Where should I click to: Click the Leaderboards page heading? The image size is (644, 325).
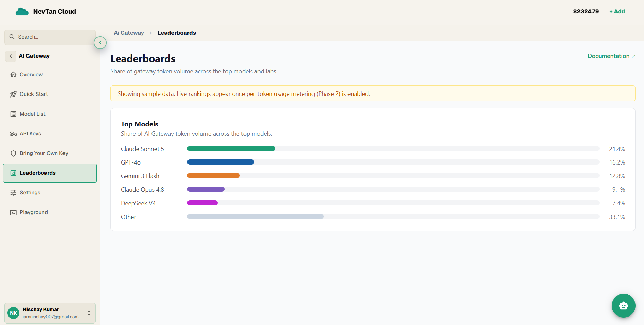coord(143,59)
